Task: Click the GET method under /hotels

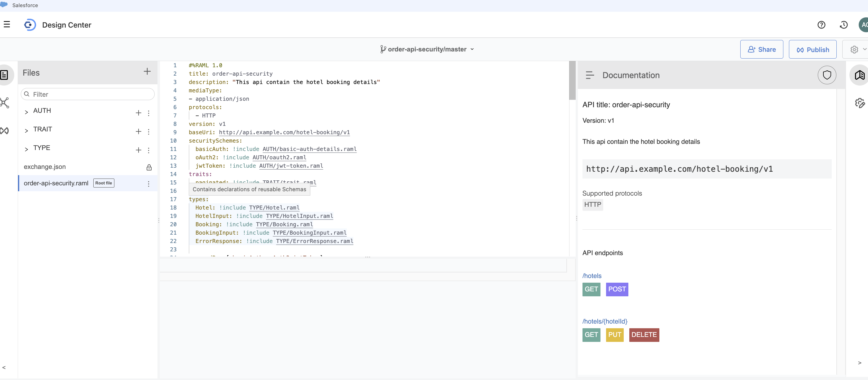Action: [591, 289]
